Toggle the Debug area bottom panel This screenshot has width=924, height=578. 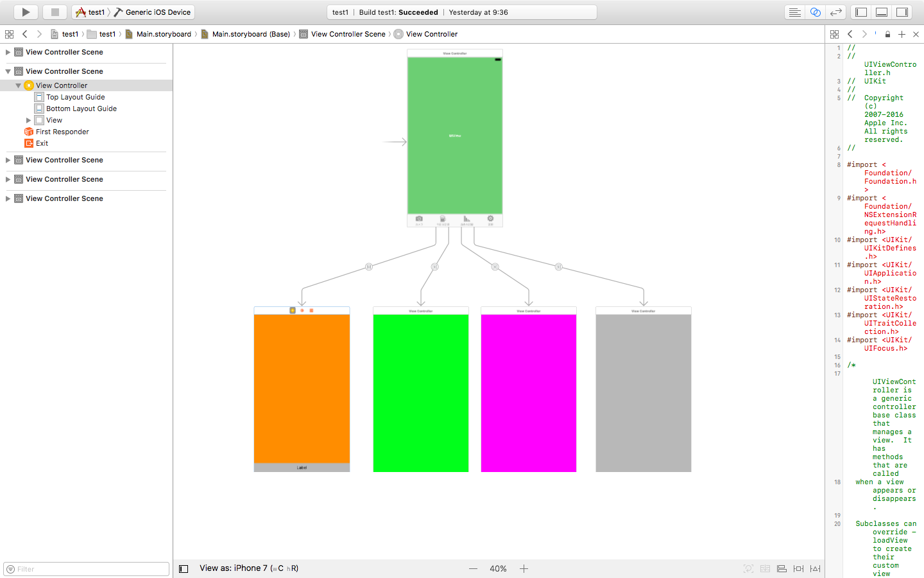coord(882,12)
